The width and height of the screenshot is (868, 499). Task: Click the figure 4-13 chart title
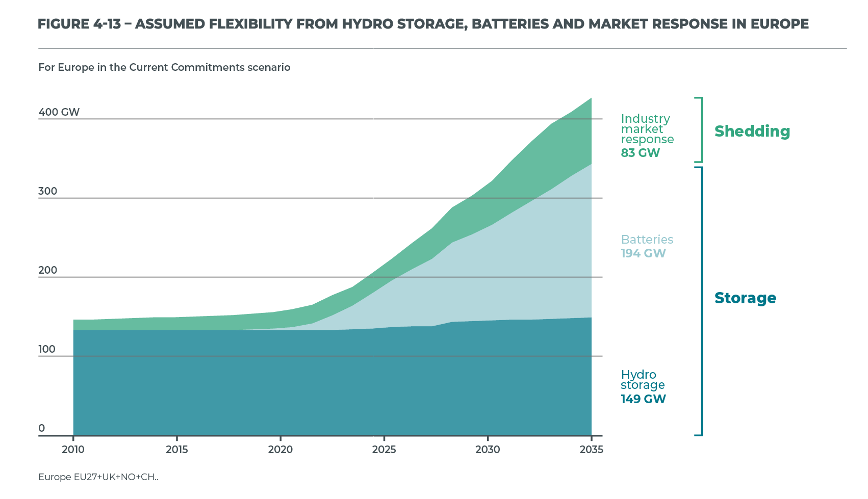(423, 24)
